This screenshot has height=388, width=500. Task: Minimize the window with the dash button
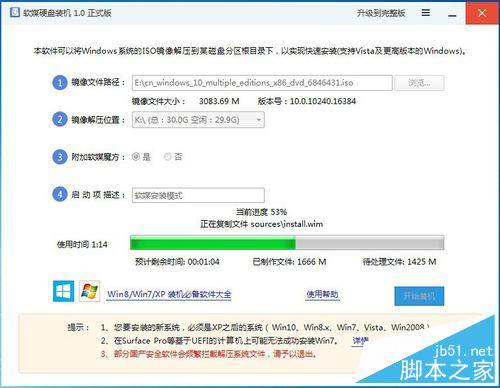[x=452, y=15]
